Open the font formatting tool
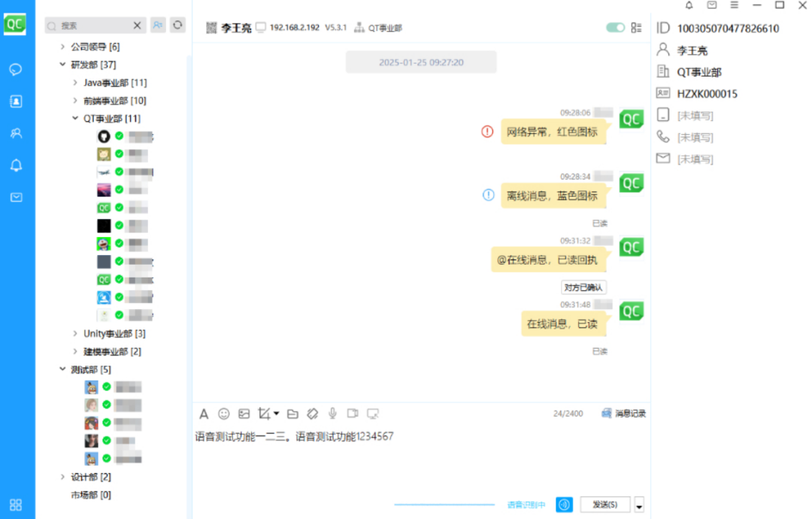Screen dimensions: 812x519 [204, 414]
